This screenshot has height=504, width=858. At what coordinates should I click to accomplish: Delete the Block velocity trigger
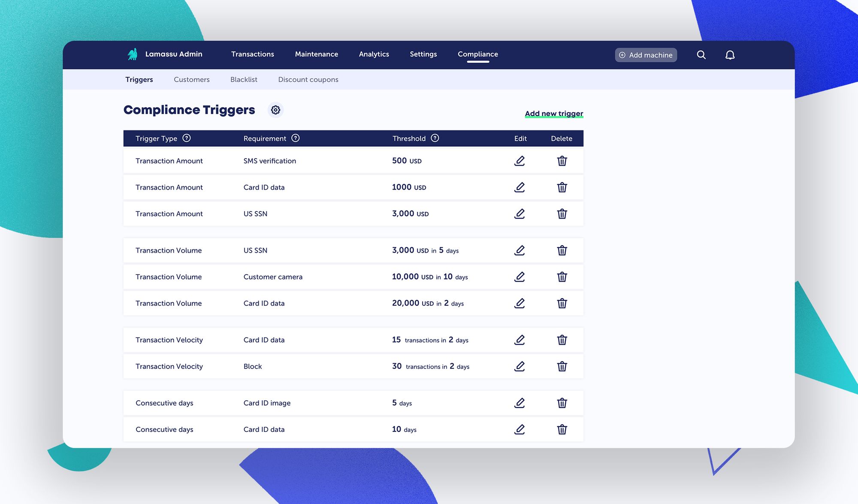[562, 366]
